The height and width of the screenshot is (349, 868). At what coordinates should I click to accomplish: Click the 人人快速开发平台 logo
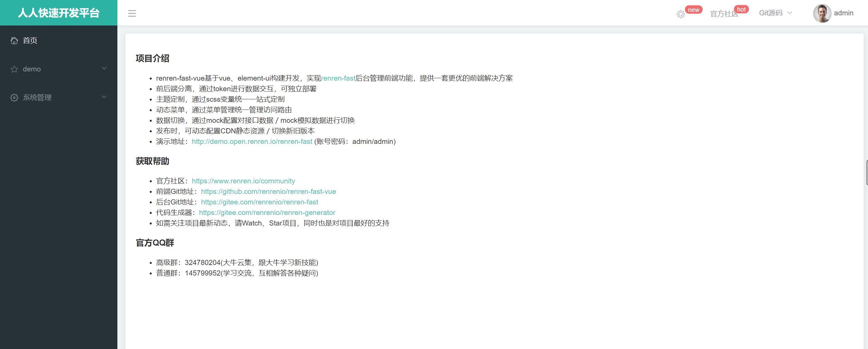pos(59,13)
